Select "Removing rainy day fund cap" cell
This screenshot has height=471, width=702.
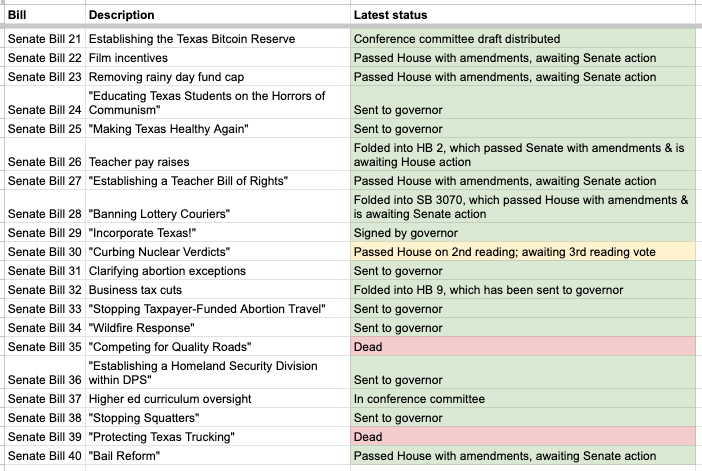[218, 77]
